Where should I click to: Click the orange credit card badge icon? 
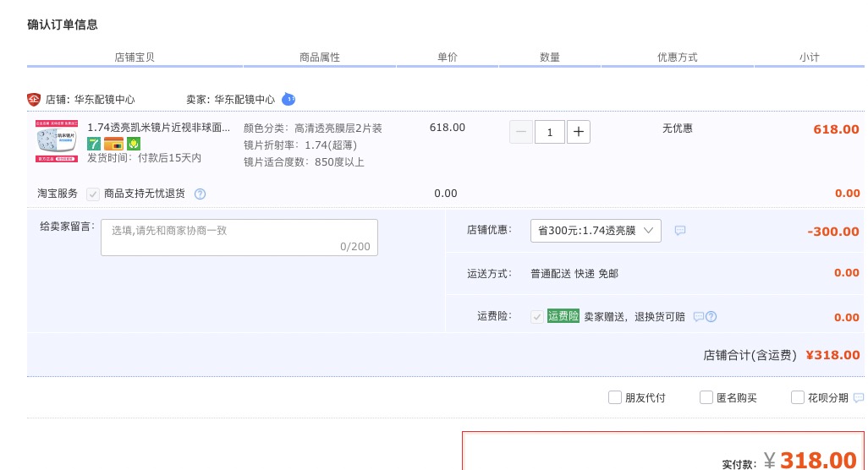[x=113, y=144]
